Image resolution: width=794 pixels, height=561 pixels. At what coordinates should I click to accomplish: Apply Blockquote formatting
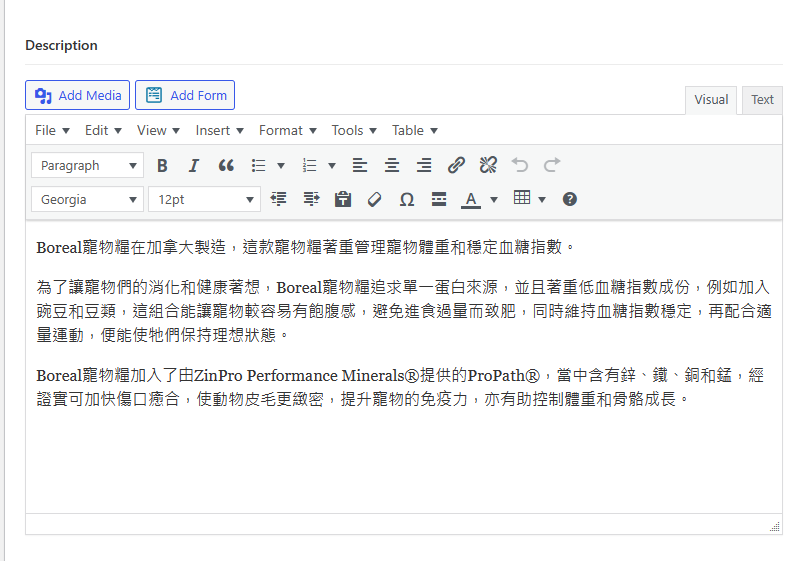226,165
